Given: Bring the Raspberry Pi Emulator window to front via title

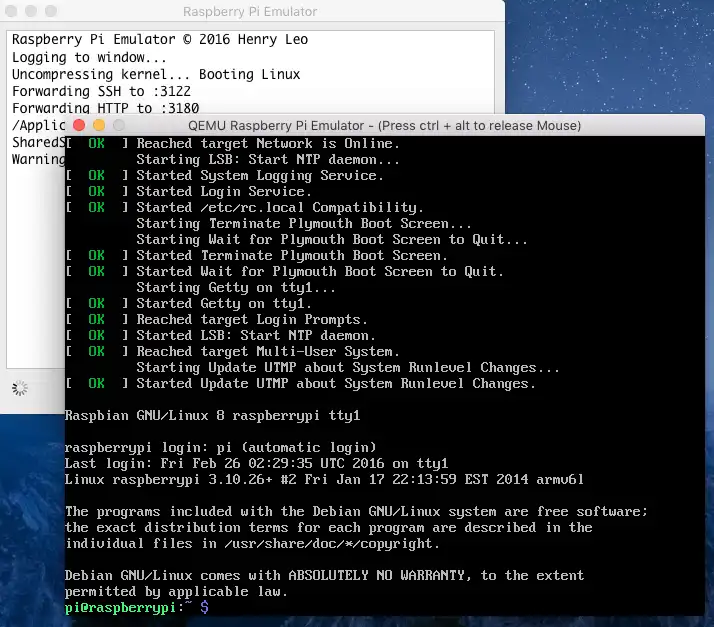Looking at the screenshot, I should pyautogui.click(x=250, y=11).
